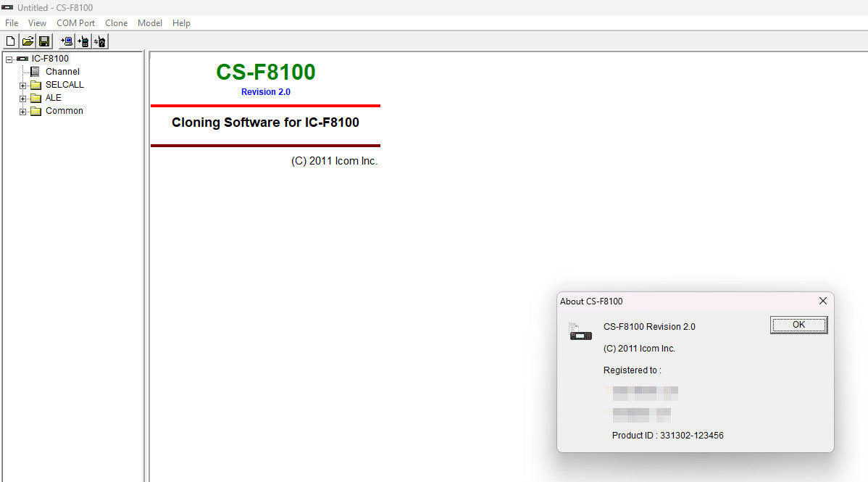
Task: Open the Model menu
Action: [149, 23]
